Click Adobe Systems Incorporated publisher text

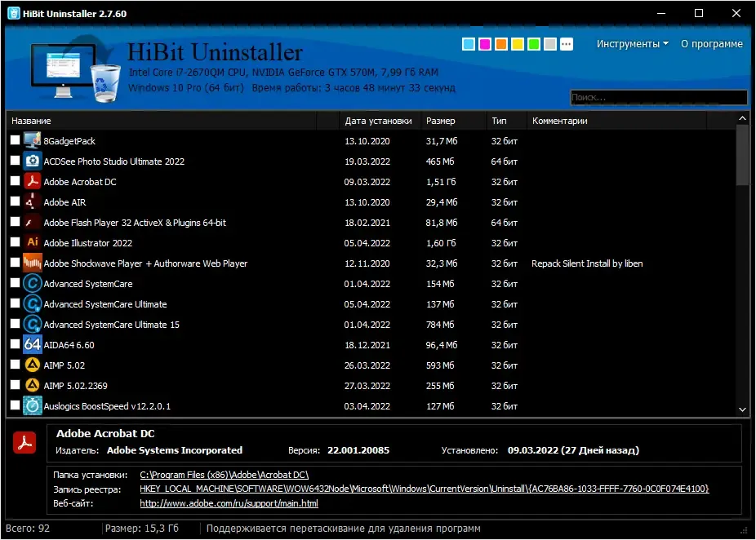pyautogui.click(x=175, y=450)
